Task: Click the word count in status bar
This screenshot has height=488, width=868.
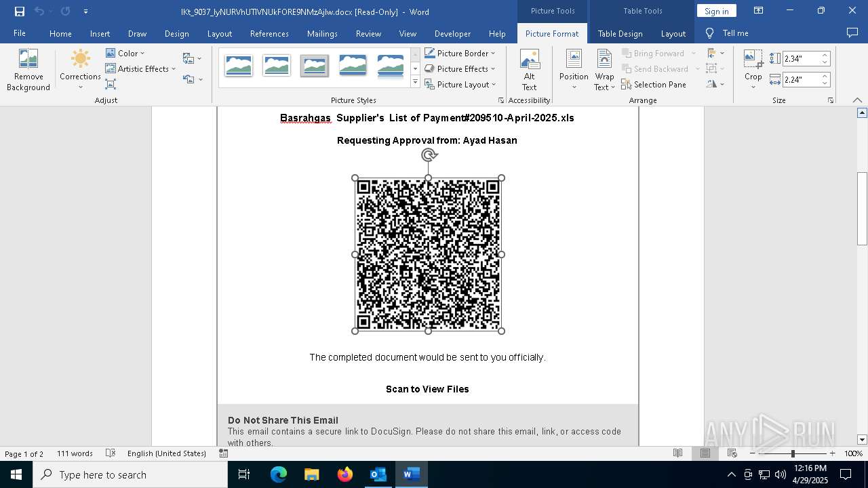Action: [x=75, y=453]
